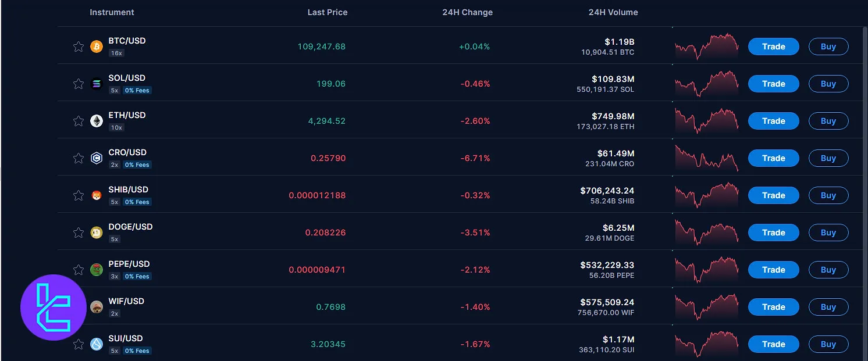Buy BTC with the Buy button

pos(828,47)
